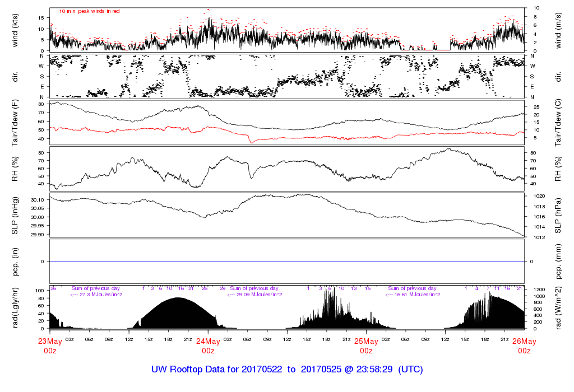The image size is (574, 392).
Task: Click the wind (m/s) axis label
Action: (558, 29)
